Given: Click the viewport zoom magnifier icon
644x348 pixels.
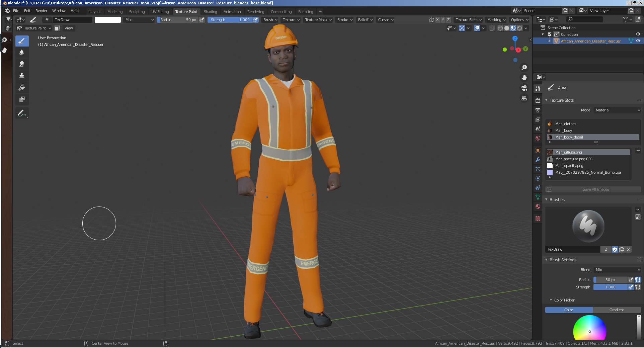Looking at the screenshot, I should (524, 68).
